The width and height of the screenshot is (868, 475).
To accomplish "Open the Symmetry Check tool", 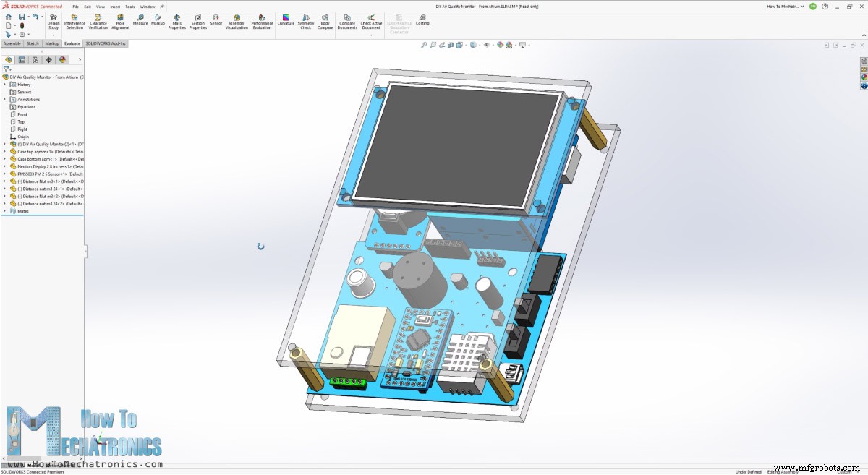I will [306, 22].
